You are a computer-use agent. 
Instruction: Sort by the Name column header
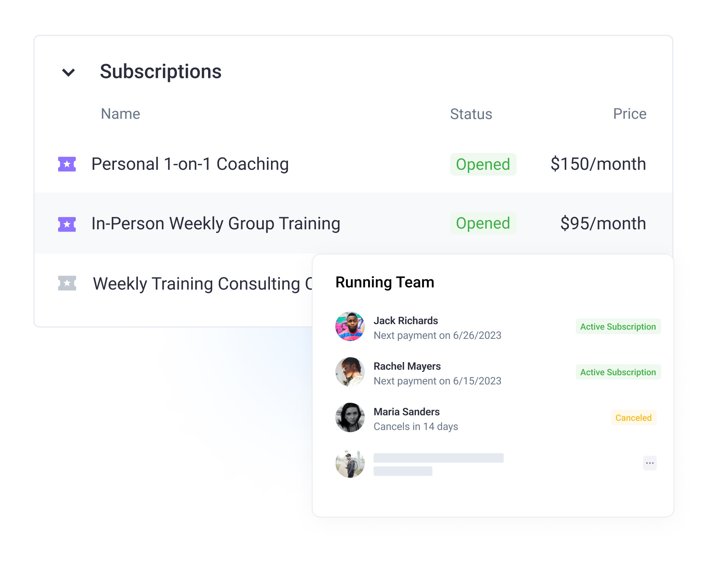tap(121, 114)
